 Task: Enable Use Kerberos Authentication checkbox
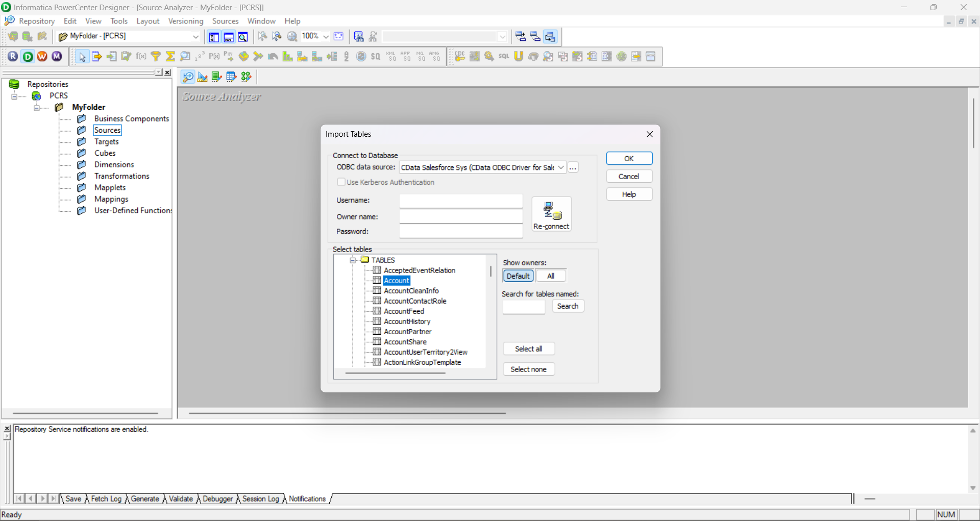pyautogui.click(x=341, y=182)
